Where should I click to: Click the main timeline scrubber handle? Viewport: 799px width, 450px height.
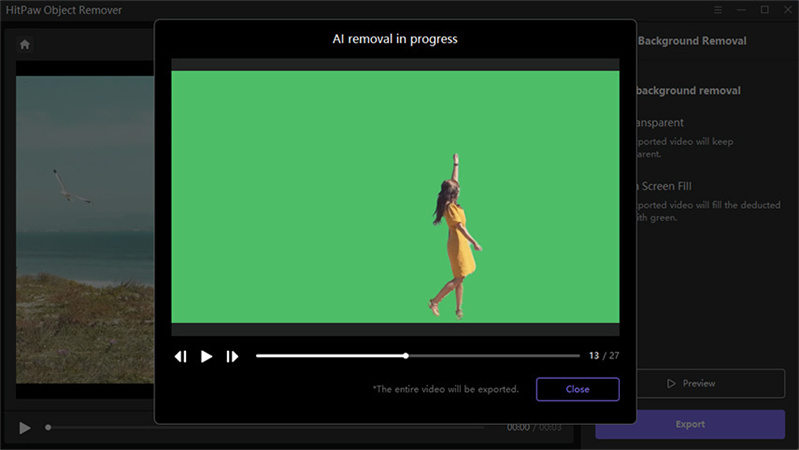coord(48,428)
